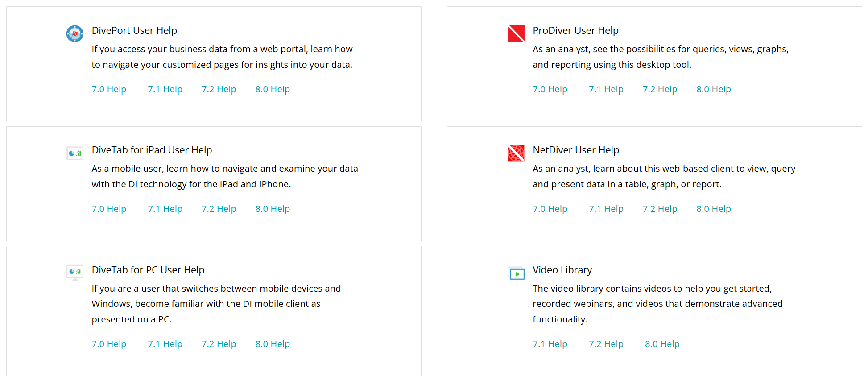
Task: Click the Video Library play icon
Action: tap(516, 273)
